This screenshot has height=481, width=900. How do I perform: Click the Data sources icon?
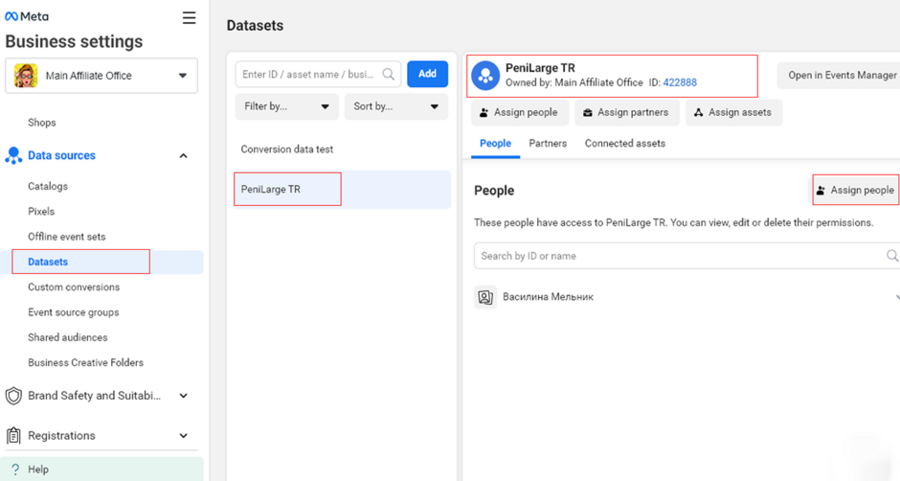point(13,156)
